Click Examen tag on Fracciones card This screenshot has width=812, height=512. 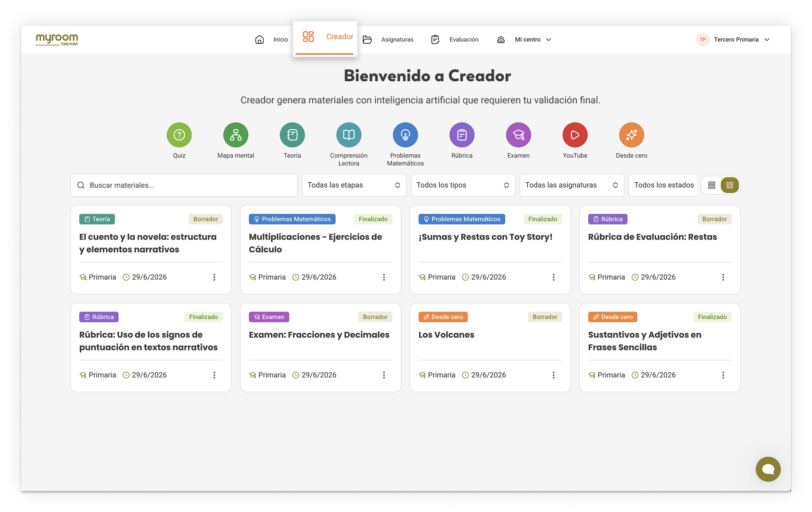[x=269, y=317]
